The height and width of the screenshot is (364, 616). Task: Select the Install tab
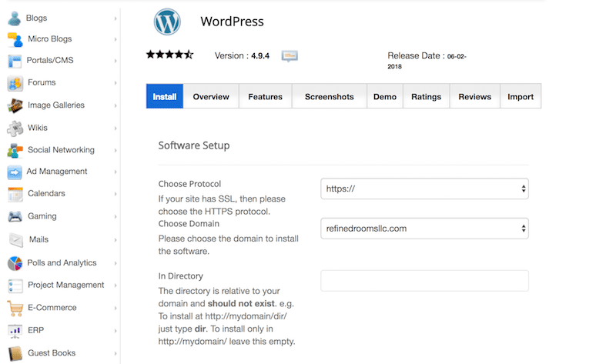click(x=165, y=96)
